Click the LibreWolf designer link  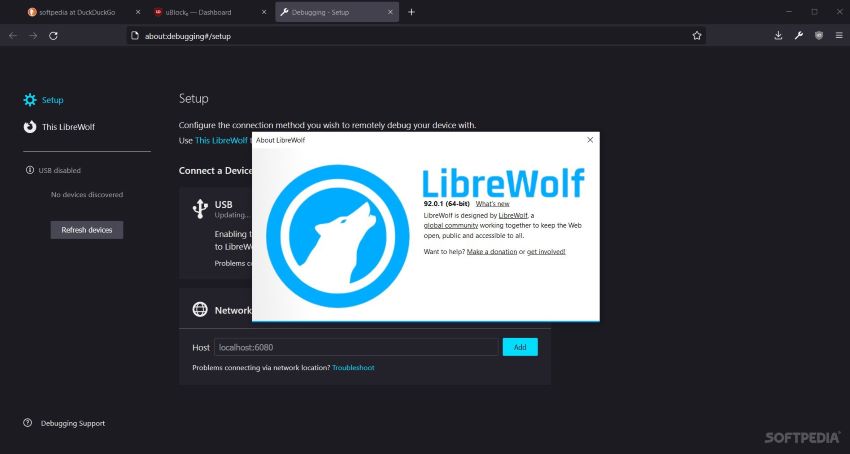coord(513,215)
